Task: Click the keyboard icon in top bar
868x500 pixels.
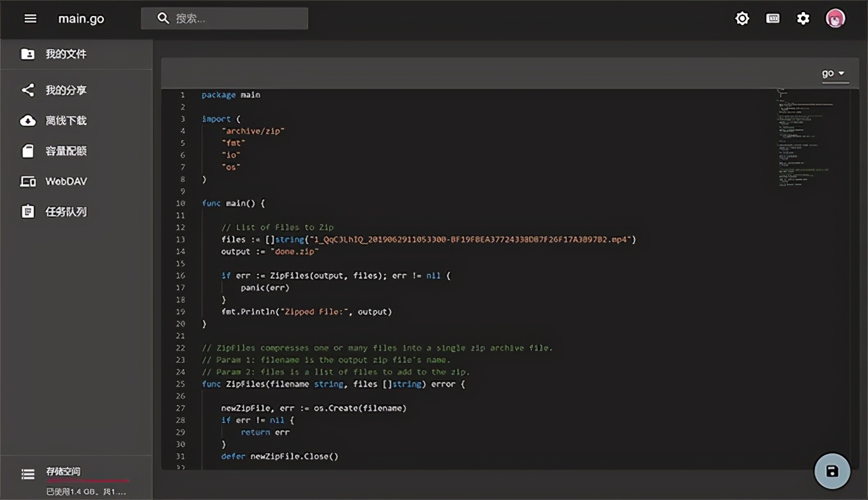Action: coord(772,18)
